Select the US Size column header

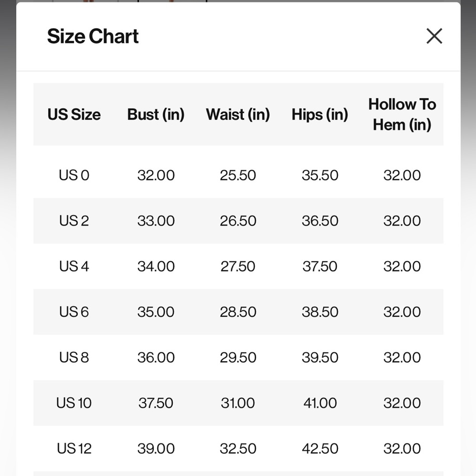click(x=74, y=114)
